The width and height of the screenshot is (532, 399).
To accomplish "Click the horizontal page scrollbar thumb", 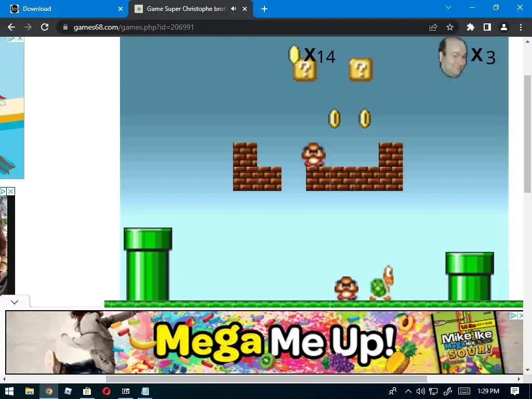I will click(267, 379).
